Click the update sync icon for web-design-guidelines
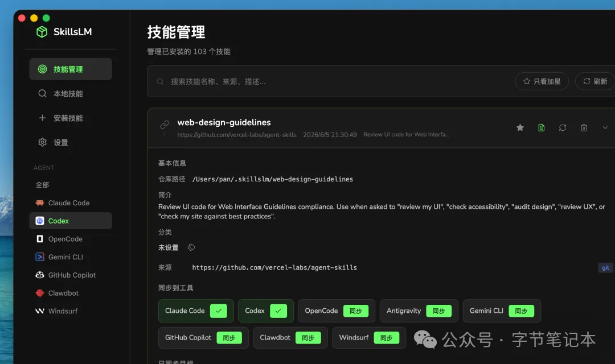615x364 pixels. pos(563,128)
